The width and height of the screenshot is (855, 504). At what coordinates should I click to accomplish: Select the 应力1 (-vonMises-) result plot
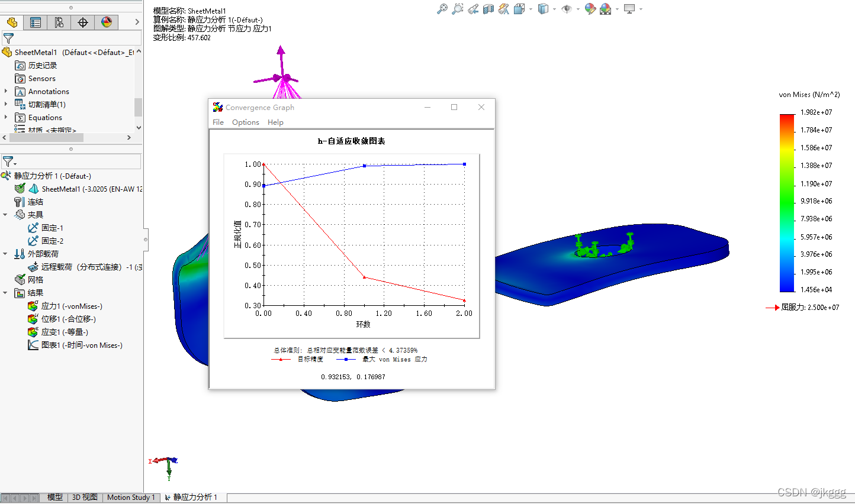[65, 306]
